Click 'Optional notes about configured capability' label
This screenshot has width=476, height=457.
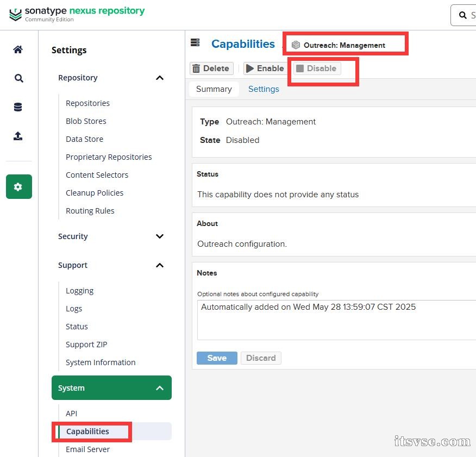[x=258, y=294]
